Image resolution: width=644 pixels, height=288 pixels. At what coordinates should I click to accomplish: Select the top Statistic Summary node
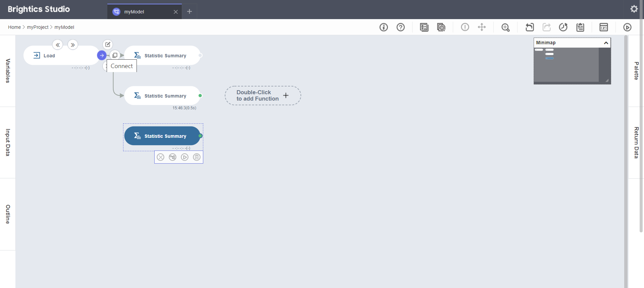[x=162, y=55]
